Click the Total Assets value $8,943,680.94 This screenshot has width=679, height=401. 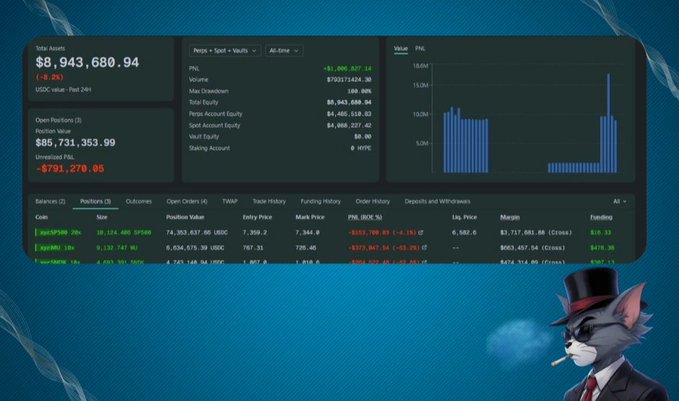click(x=87, y=62)
